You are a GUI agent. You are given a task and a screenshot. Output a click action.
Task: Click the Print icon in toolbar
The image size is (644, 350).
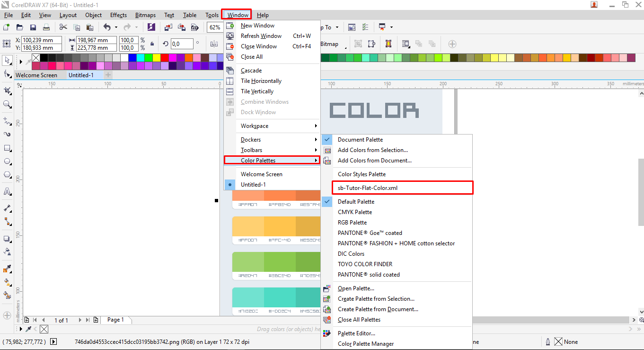click(46, 27)
